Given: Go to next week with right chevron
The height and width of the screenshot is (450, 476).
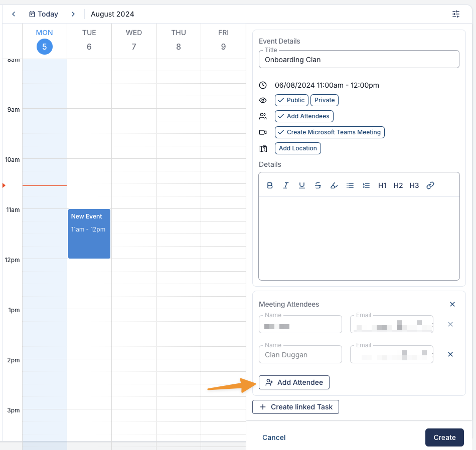Looking at the screenshot, I should tap(73, 14).
